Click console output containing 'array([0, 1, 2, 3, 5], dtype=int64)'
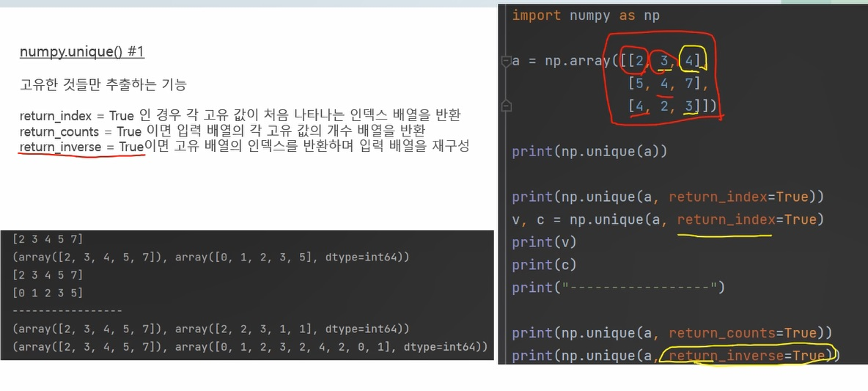This screenshot has width=868, height=391. (210, 257)
